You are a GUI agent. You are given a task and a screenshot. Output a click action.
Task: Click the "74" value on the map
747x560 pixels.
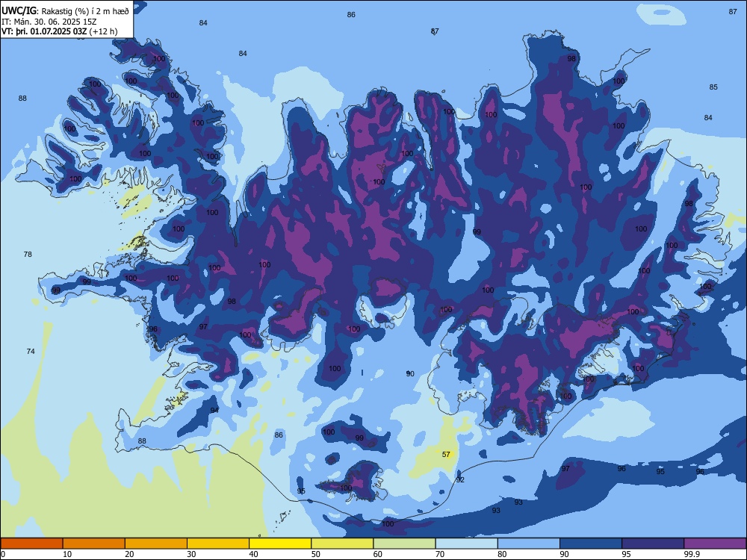(31, 352)
